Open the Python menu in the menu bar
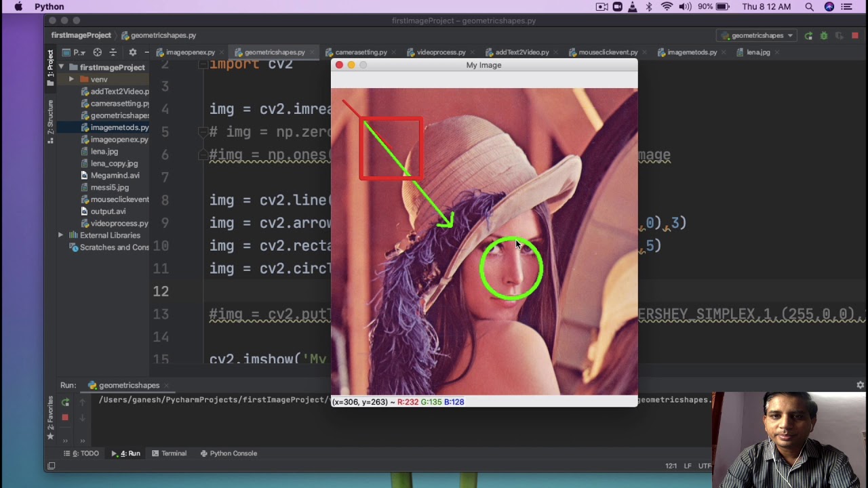The height and width of the screenshot is (488, 868). (x=50, y=7)
